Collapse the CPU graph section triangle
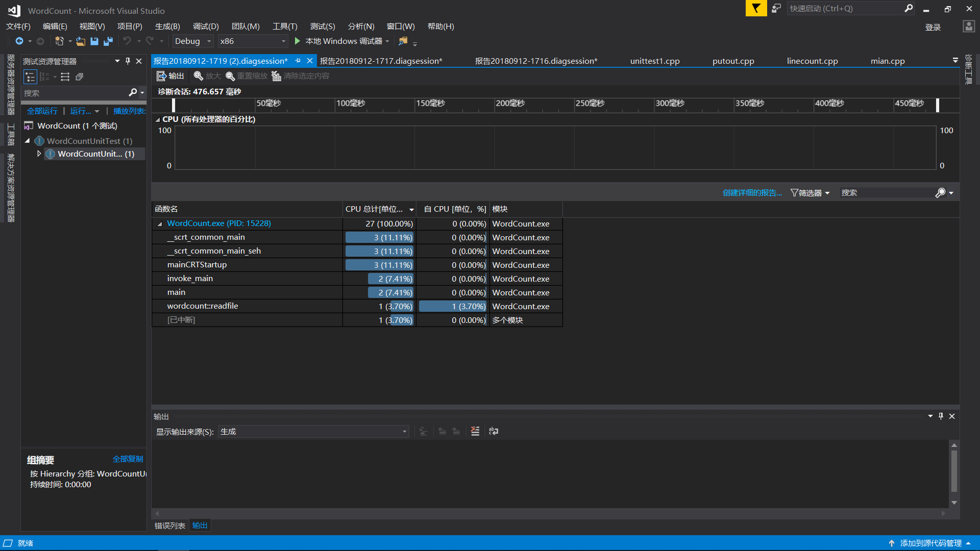The image size is (980, 551). 158,119
